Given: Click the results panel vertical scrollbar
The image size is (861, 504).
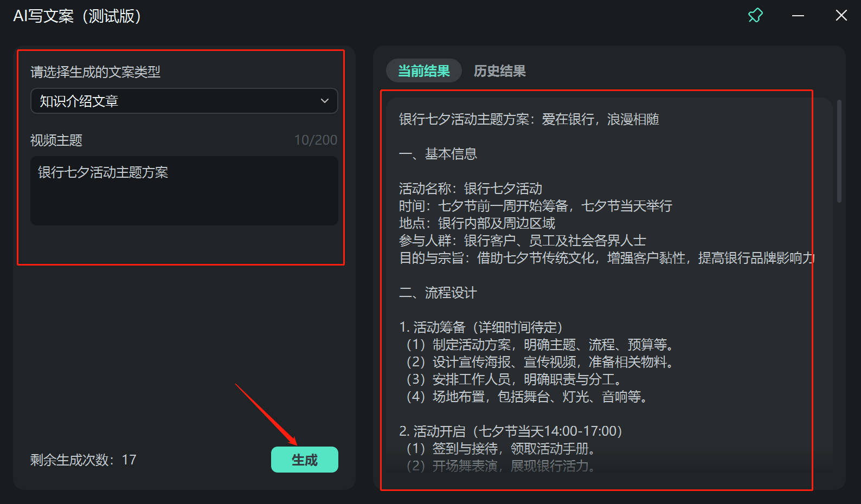Looking at the screenshot, I should click(x=839, y=152).
